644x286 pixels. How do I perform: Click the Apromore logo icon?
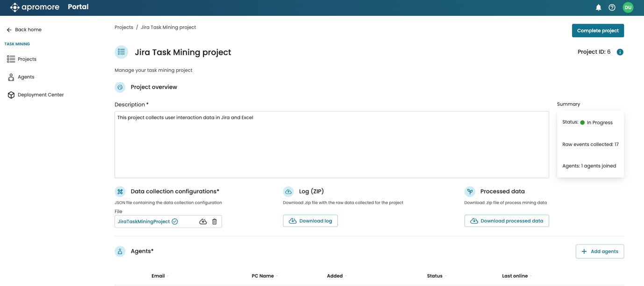coord(15,7)
